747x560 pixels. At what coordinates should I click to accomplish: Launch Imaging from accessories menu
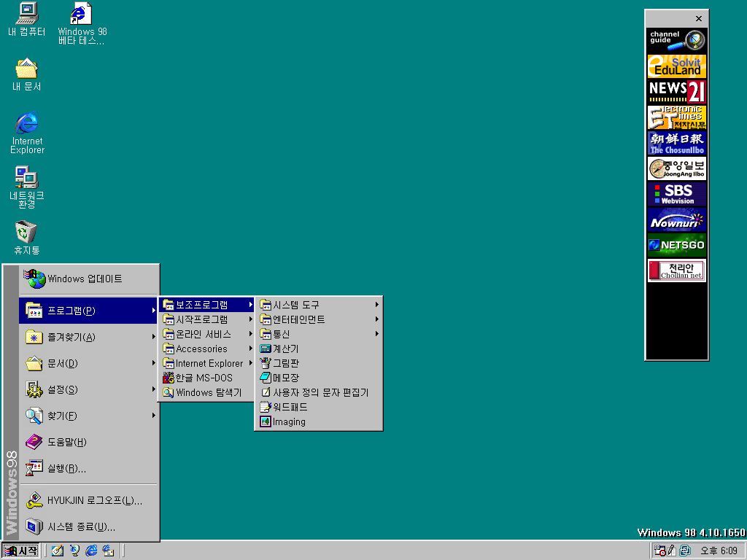pyautogui.click(x=319, y=422)
